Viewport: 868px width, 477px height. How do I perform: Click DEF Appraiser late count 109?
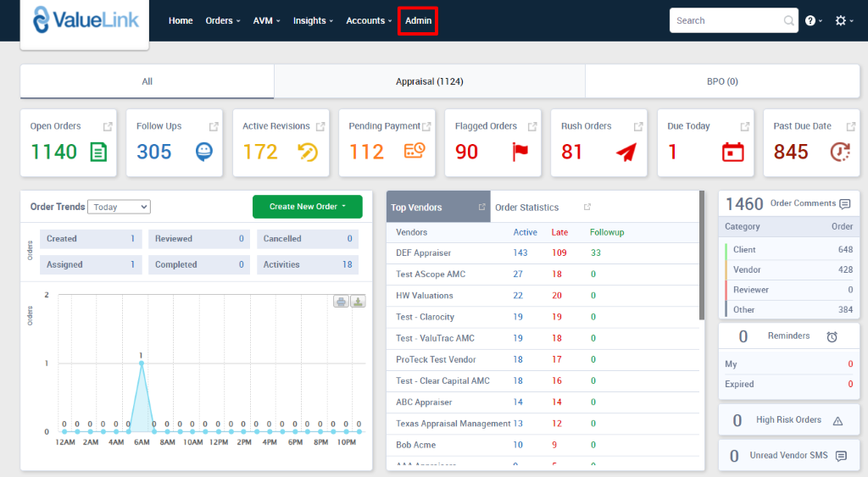tap(559, 252)
